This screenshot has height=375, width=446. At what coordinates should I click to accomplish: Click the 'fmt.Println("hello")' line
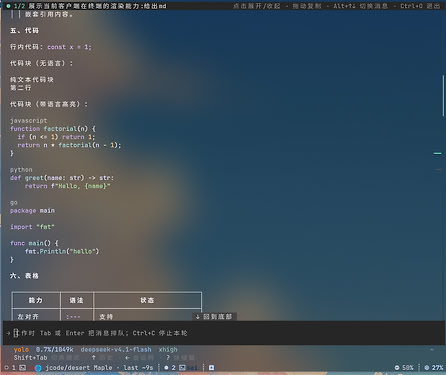pyautogui.click(x=62, y=251)
